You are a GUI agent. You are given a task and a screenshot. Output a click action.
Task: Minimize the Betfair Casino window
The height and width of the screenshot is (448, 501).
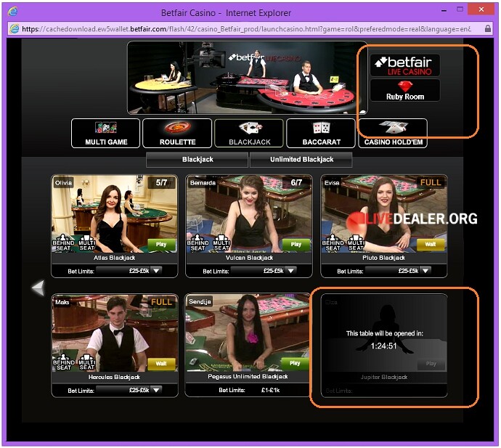click(x=444, y=10)
